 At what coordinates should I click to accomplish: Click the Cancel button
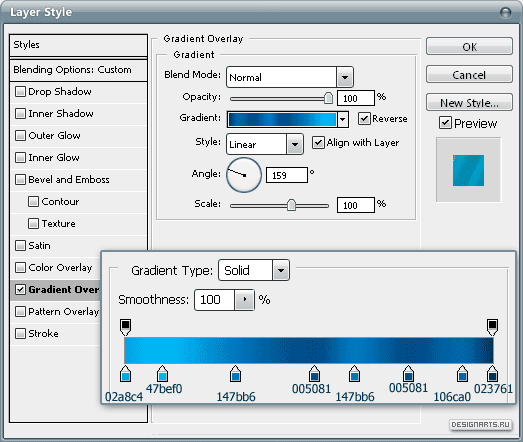coord(469,74)
